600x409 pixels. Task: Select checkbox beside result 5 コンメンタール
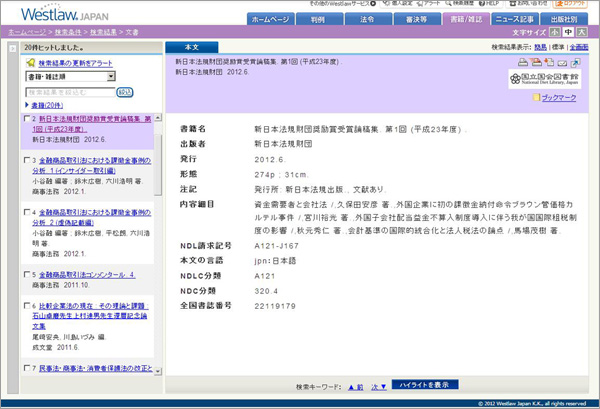pyautogui.click(x=25, y=274)
